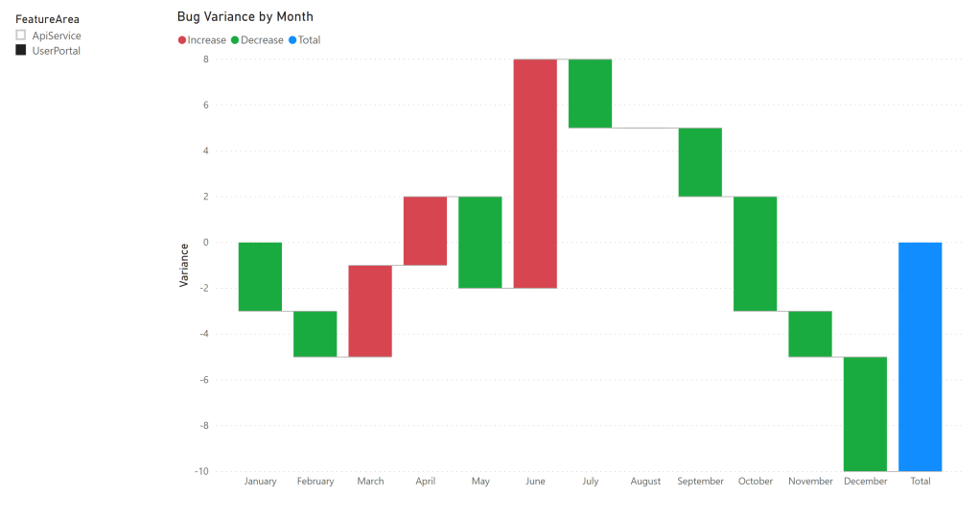The width and height of the screenshot is (980, 520).
Task: Select the January decrease bar
Action: 260,276
